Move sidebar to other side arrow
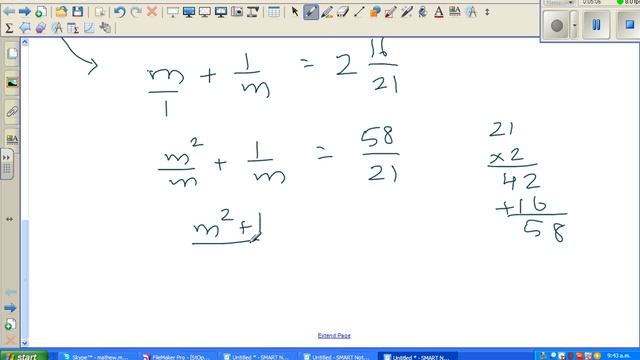 pos(9,219)
